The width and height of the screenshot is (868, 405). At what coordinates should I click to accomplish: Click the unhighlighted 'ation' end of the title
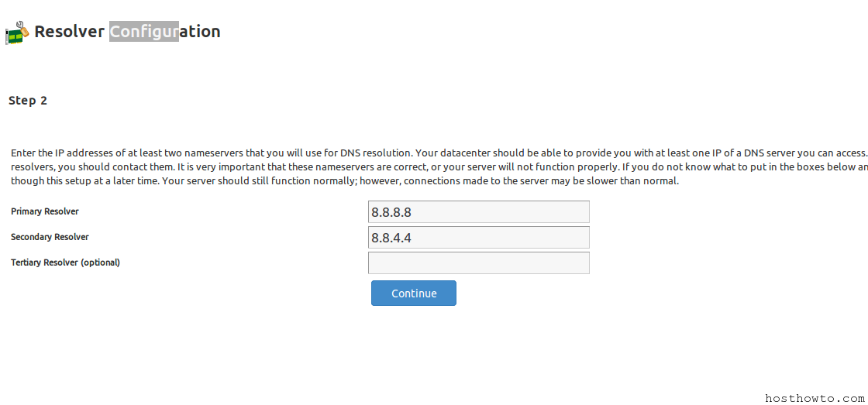(x=200, y=32)
